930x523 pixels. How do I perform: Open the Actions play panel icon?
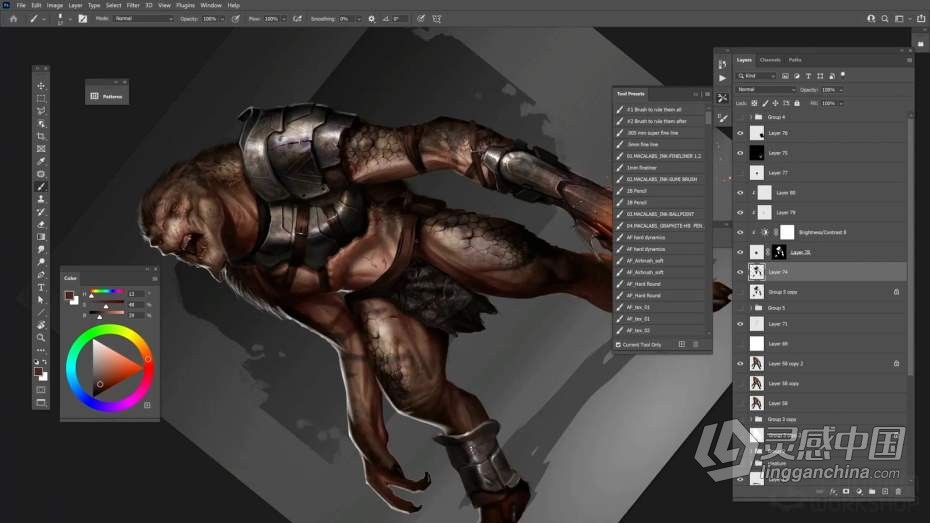[722, 78]
